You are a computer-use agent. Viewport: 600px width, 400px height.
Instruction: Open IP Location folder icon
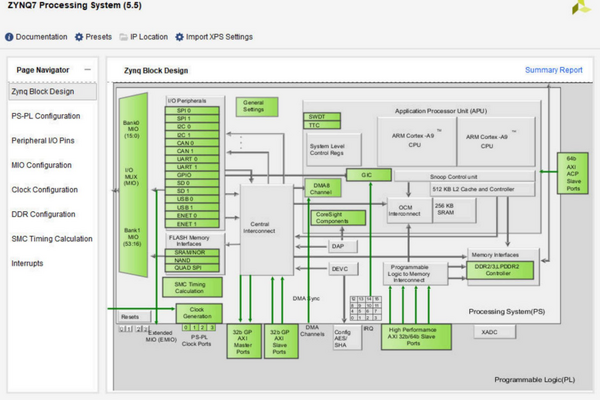123,37
